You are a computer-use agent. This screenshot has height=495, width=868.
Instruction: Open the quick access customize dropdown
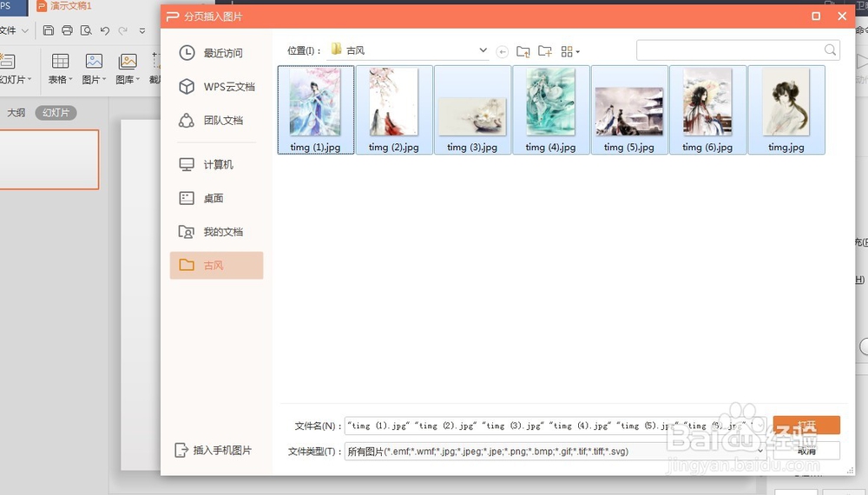pyautogui.click(x=142, y=30)
